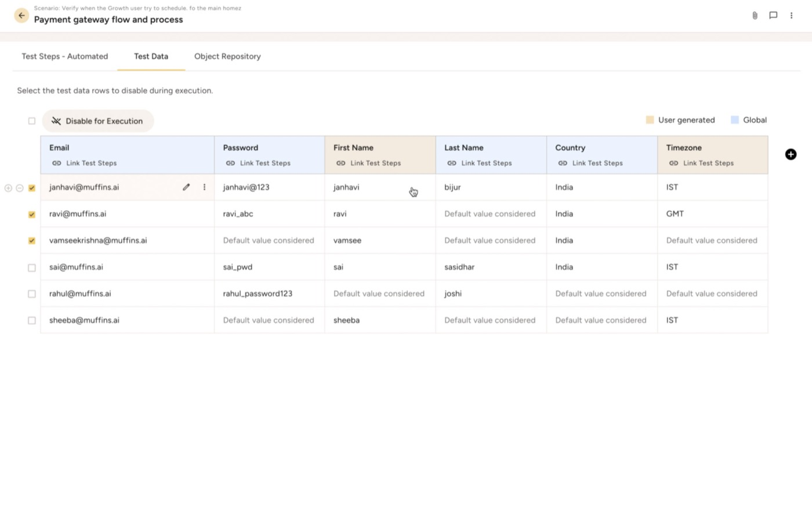Screen dimensions: 812x506
Task: Uncheck the janhavi@muffins.ai row checkbox
Action: [32, 188]
